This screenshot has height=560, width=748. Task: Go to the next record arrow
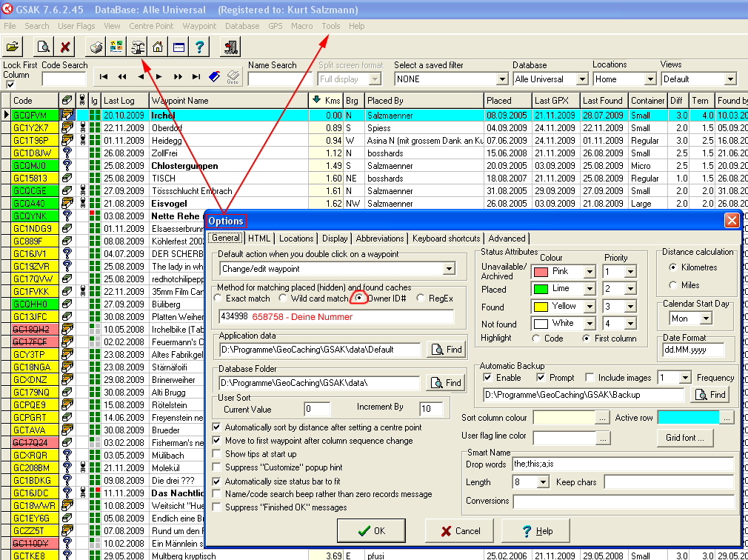(x=159, y=77)
